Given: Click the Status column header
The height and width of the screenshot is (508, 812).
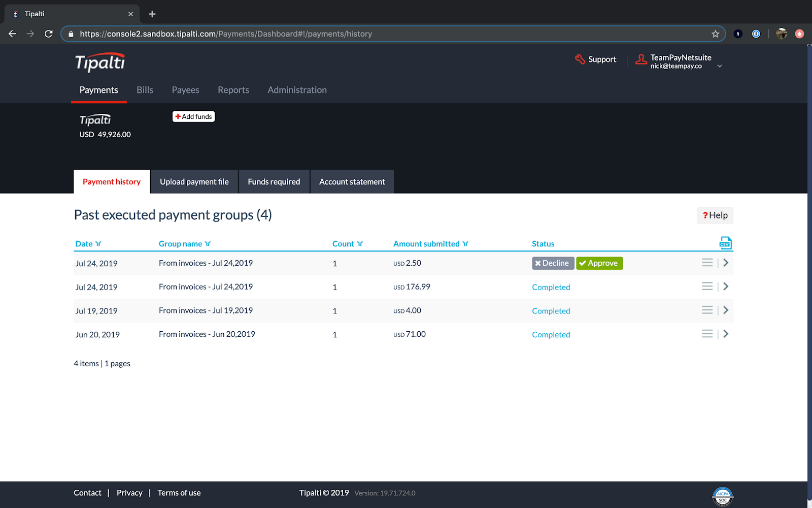Looking at the screenshot, I should (x=543, y=244).
